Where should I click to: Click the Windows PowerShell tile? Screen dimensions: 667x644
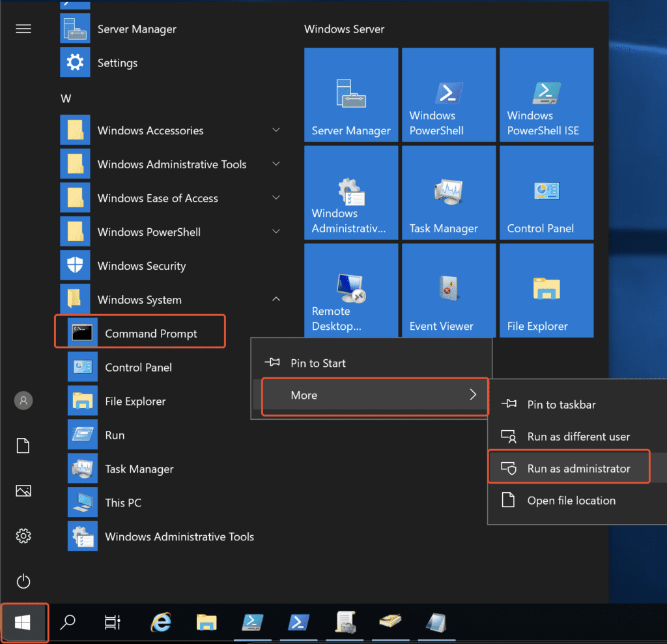pos(449,95)
